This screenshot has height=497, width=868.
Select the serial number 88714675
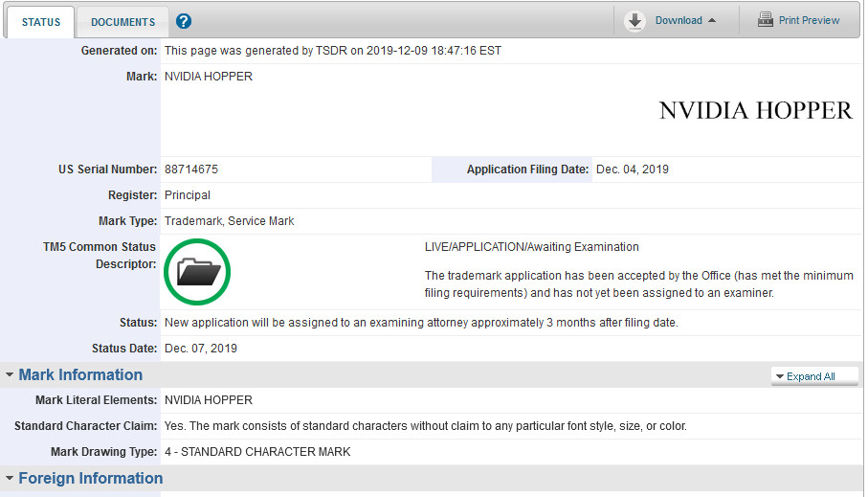coord(191,169)
